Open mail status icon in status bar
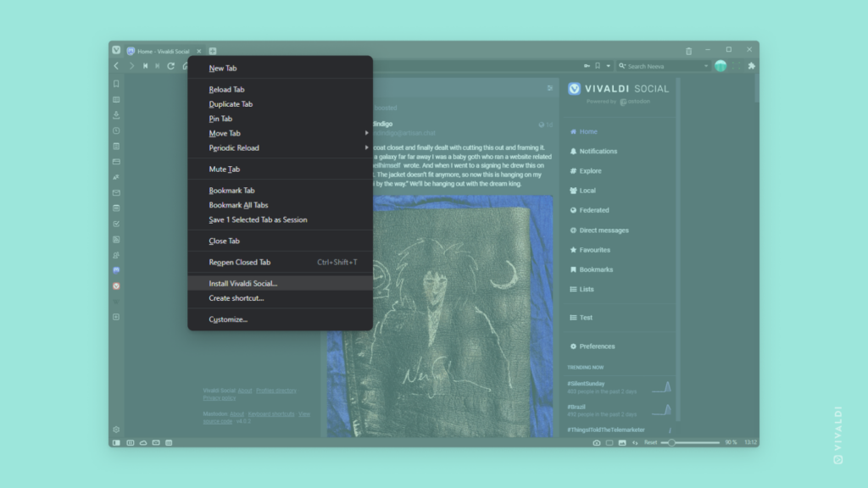The image size is (868, 488). (x=156, y=442)
